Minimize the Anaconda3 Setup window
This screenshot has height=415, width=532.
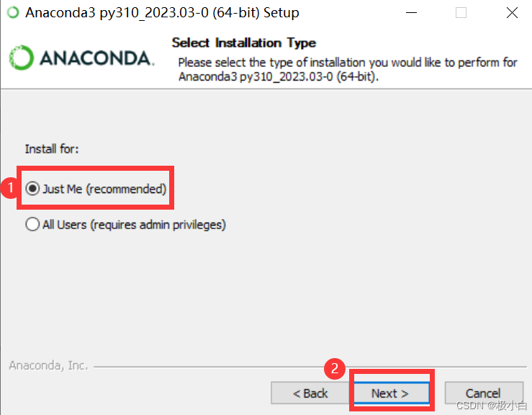pos(411,13)
